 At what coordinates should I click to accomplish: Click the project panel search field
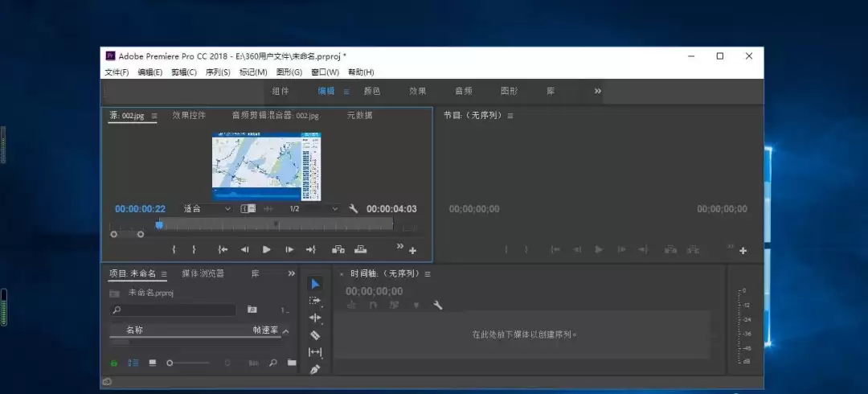pyautogui.click(x=174, y=310)
